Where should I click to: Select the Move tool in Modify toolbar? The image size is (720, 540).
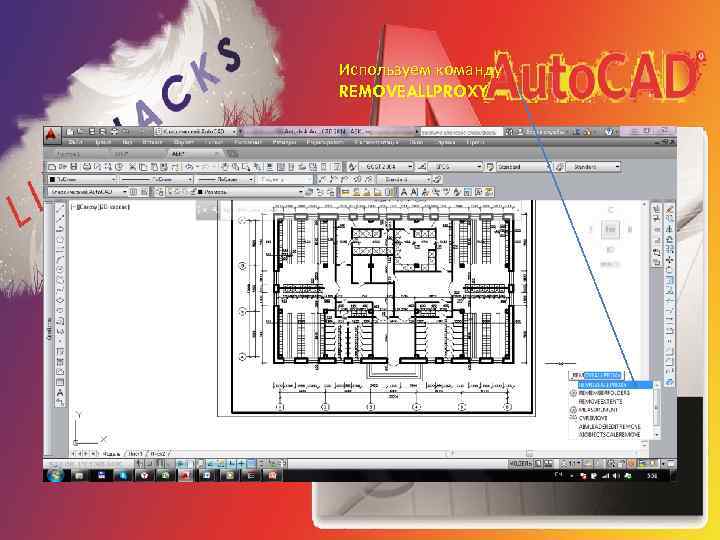669,260
